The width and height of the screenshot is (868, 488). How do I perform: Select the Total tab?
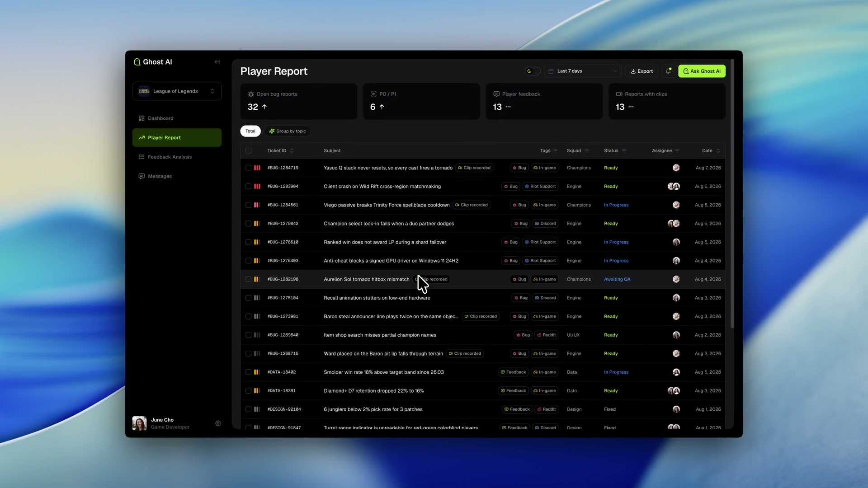(x=250, y=131)
